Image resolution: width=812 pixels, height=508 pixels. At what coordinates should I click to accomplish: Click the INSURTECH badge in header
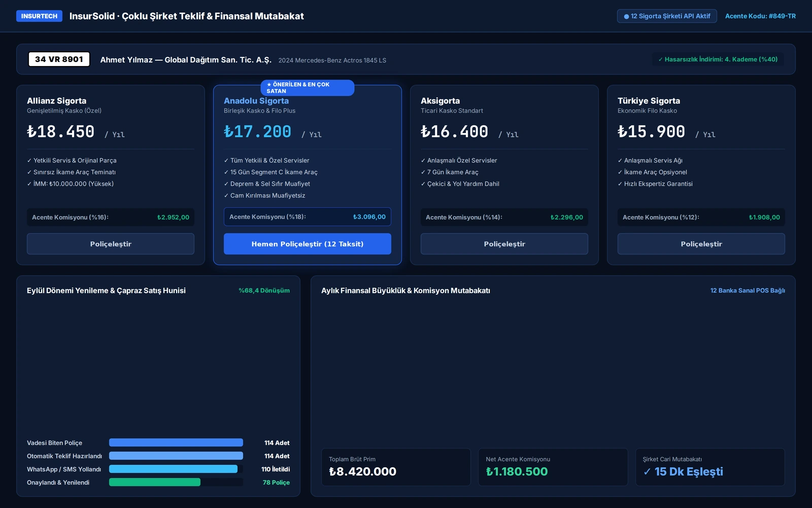(39, 16)
